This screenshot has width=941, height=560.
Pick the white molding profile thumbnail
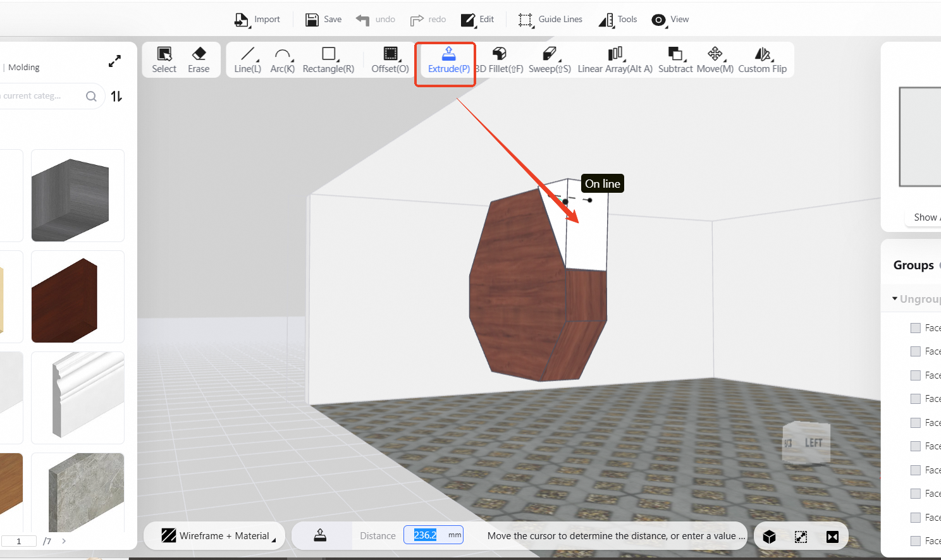(78, 398)
